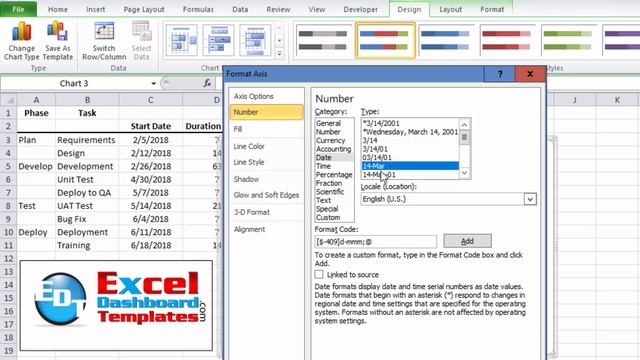Apply the gray chart style

tap(323, 40)
